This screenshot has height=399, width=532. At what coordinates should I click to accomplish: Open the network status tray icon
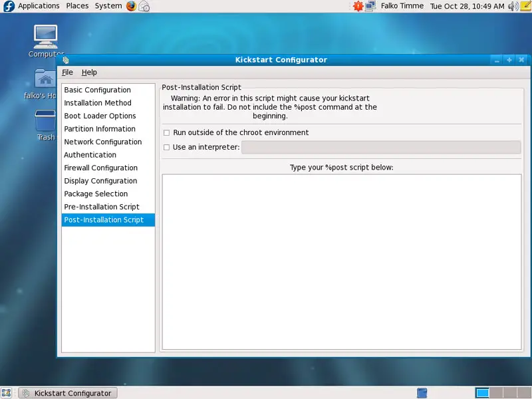[x=370, y=6]
